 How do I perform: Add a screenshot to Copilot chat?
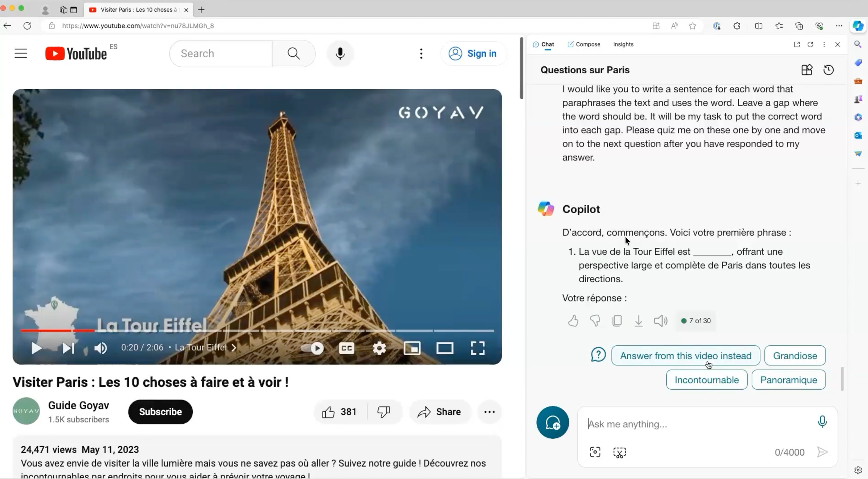point(595,452)
